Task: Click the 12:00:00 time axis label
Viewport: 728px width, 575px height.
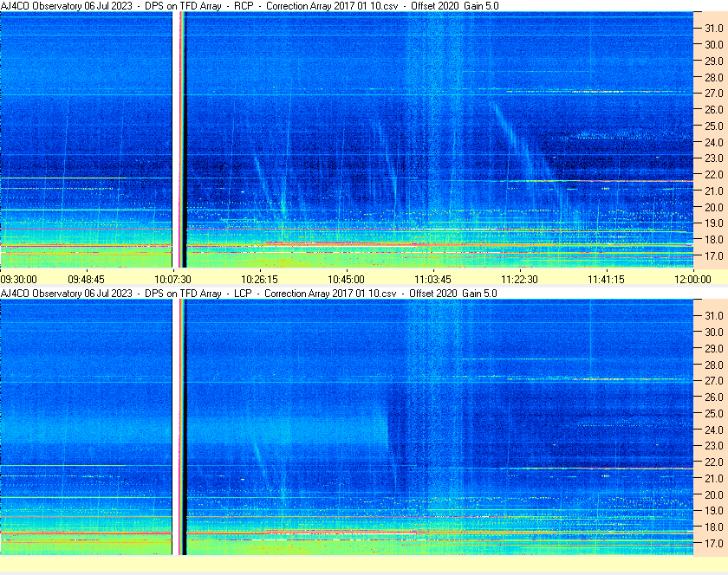Action: 692,280
